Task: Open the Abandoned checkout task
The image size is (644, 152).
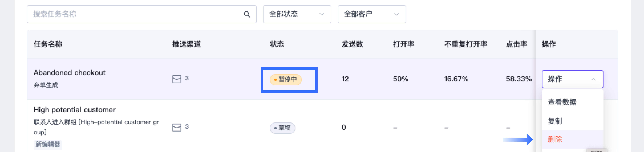Action: [69, 73]
